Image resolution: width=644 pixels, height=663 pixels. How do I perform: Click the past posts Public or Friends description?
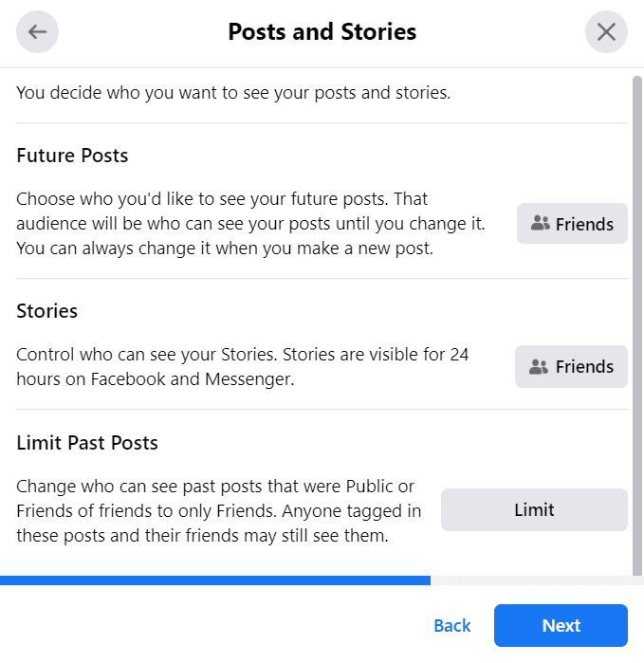pyautogui.click(x=218, y=510)
